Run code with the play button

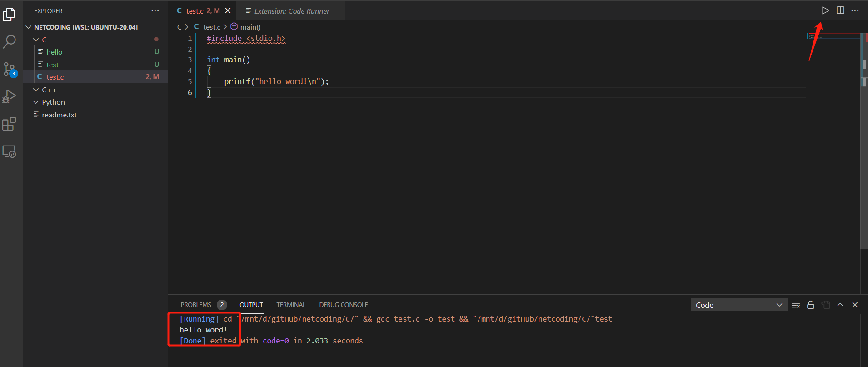pos(825,10)
